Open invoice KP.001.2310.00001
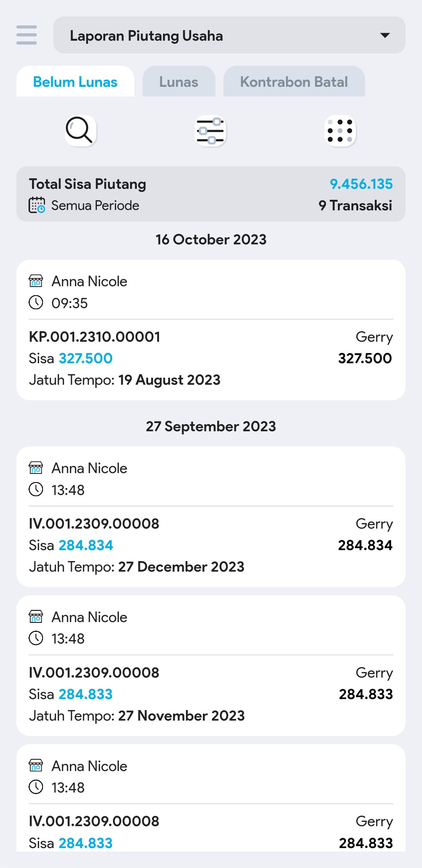The image size is (422, 868). tap(95, 337)
